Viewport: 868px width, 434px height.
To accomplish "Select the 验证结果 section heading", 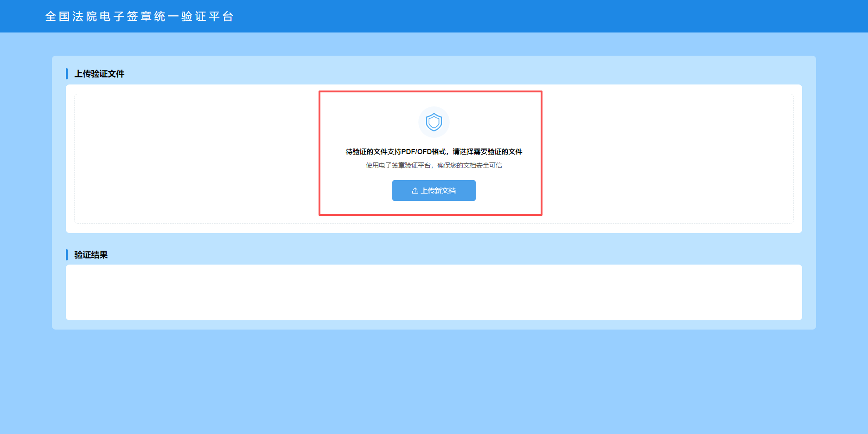I will pos(91,255).
